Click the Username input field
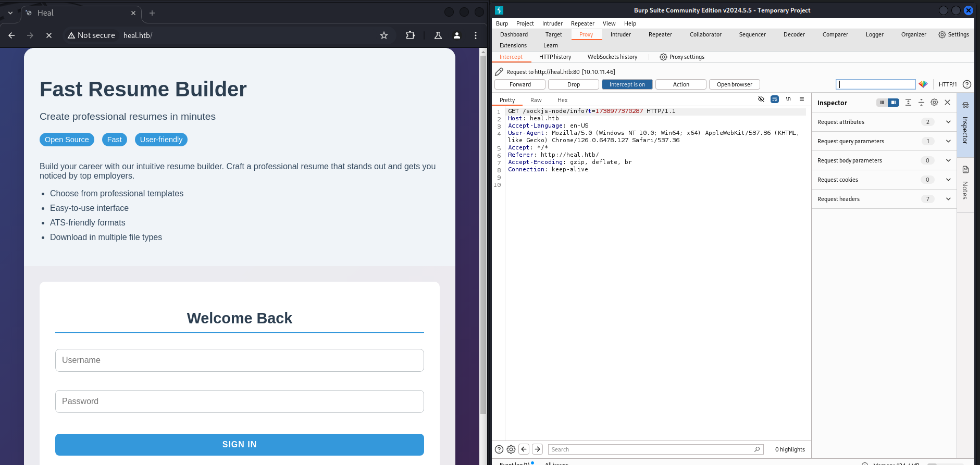The image size is (980, 465). click(x=240, y=360)
